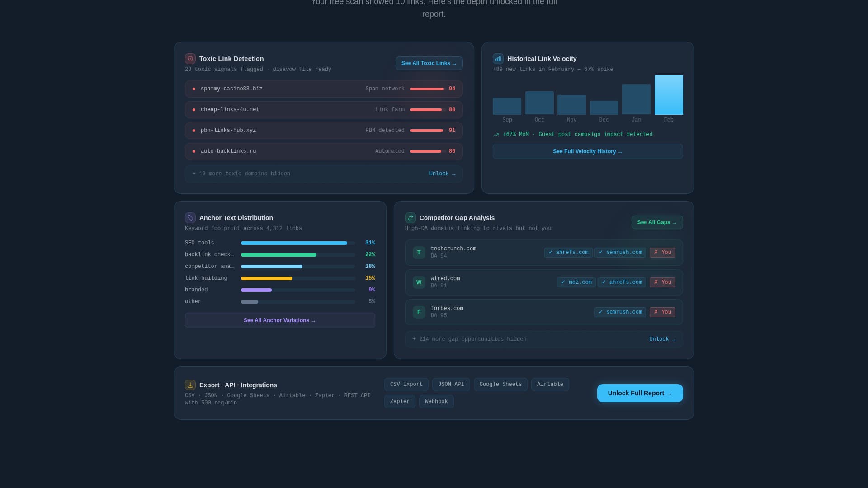Click See All Gaps button
868x488 pixels.
tap(657, 222)
